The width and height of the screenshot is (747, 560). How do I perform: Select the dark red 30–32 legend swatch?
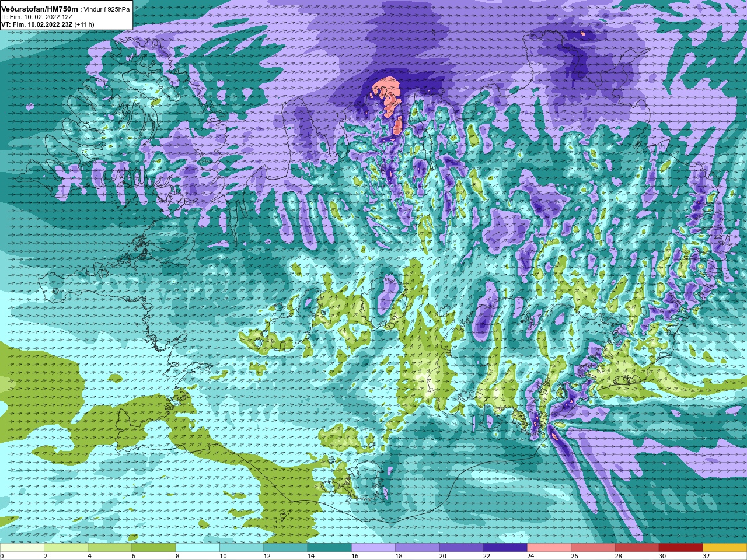[680, 548]
